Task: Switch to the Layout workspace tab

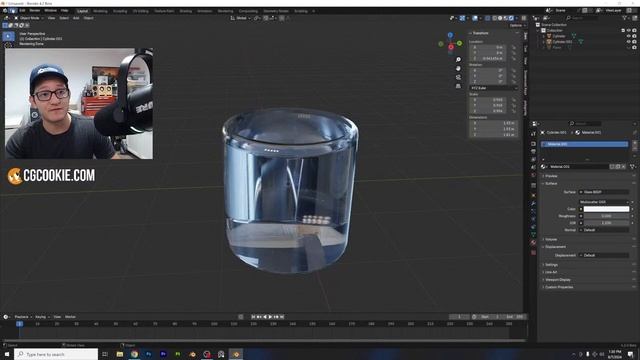Action: (82, 11)
